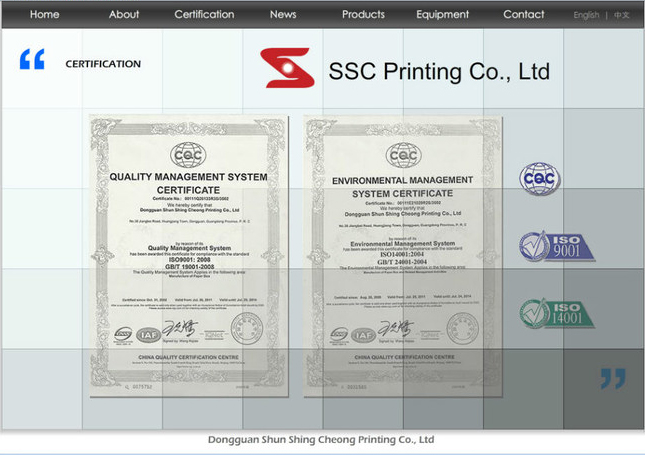Image resolution: width=645 pixels, height=455 pixels.
Task: Select the green ISO 14001 badge
Action: coord(545,314)
